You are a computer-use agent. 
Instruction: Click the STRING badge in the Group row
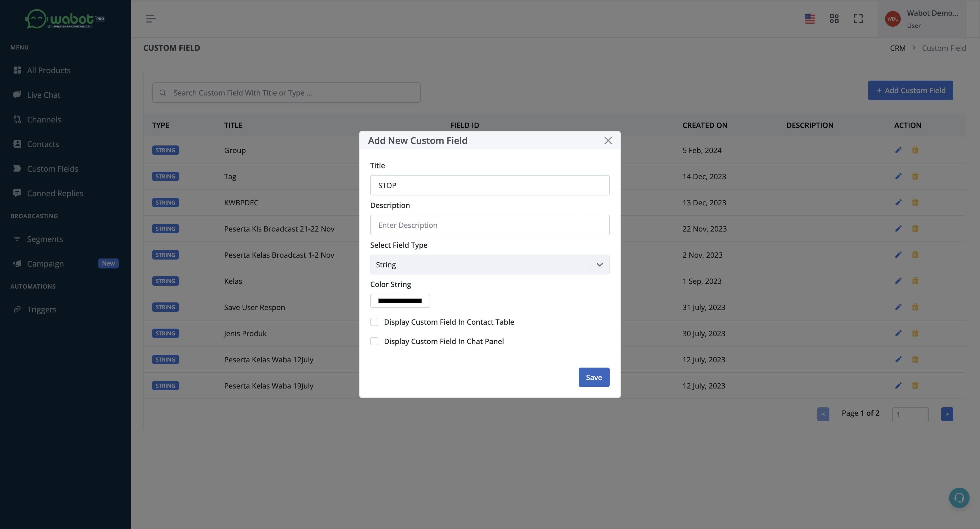pyautogui.click(x=165, y=150)
